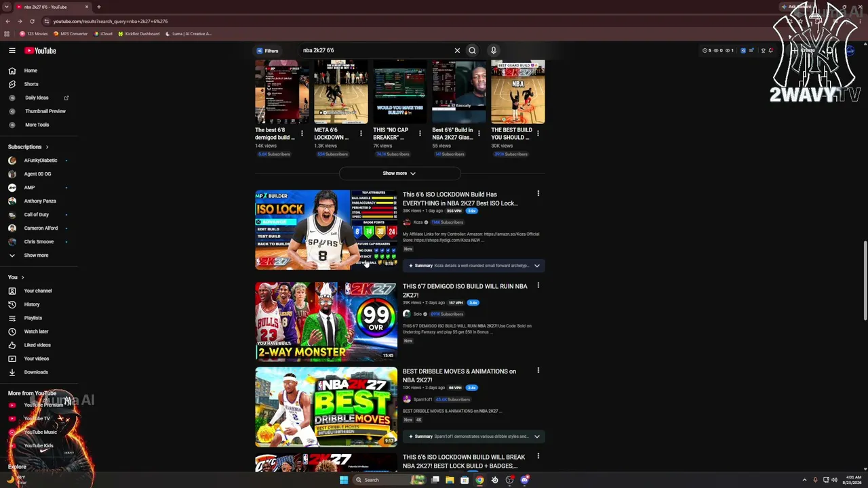Open options menu for ISO LOCKDOWN Build video
Viewport: 868px width, 488px height.
[x=538, y=194]
